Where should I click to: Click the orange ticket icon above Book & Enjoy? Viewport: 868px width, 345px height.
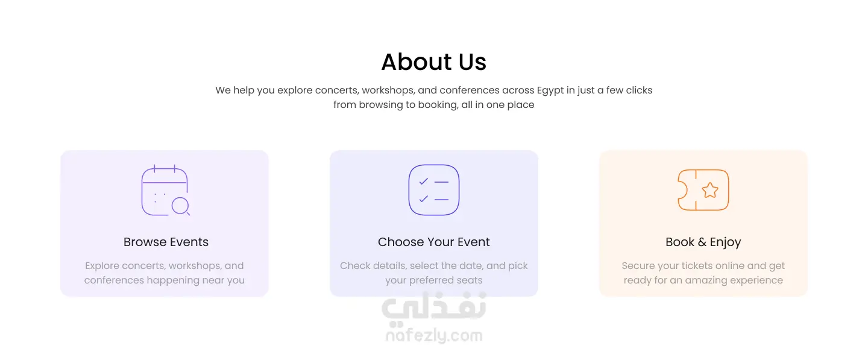pyautogui.click(x=703, y=190)
